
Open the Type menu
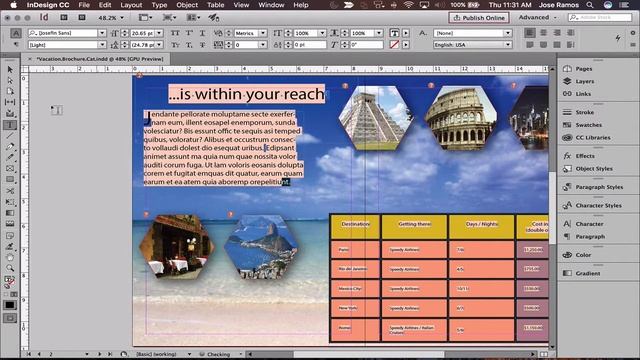point(159,5)
